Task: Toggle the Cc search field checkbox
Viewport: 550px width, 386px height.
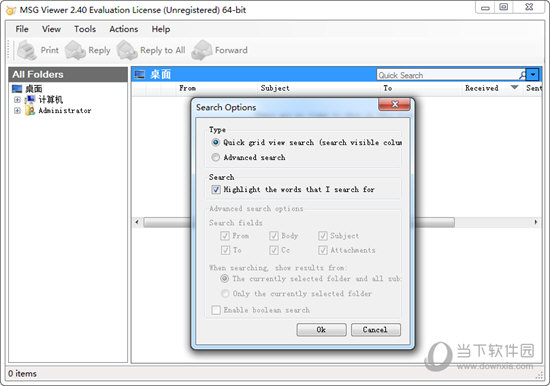Action: (274, 250)
